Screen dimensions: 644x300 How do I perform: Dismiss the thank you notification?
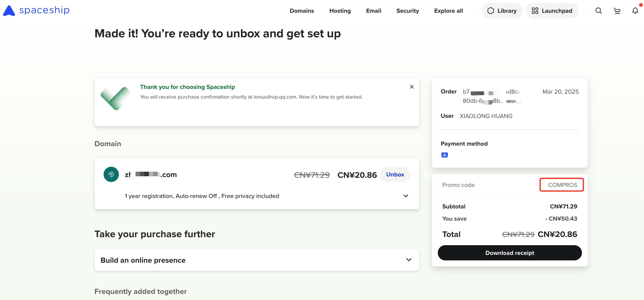[412, 87]
